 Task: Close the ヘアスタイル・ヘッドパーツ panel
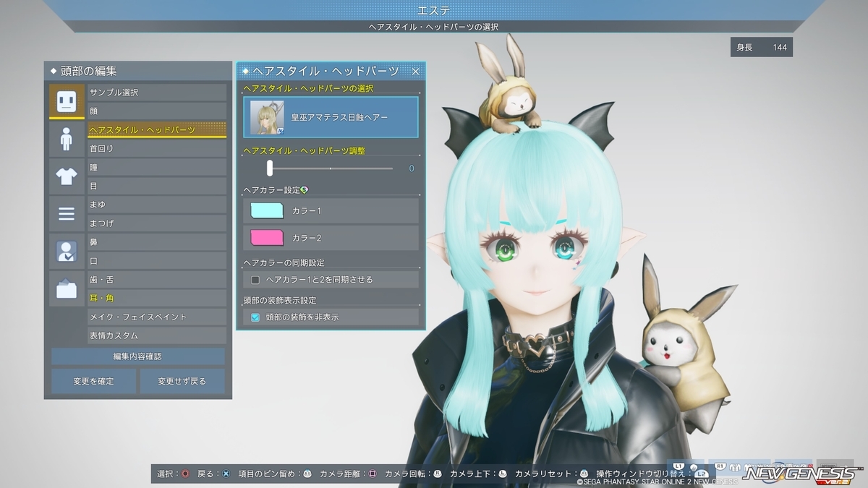point(416,71)
